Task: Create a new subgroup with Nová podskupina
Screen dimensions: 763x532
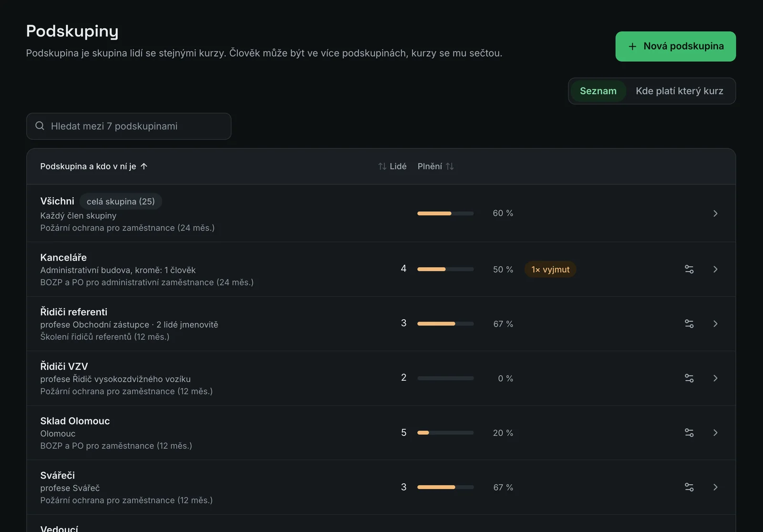Action: (676, 46)
